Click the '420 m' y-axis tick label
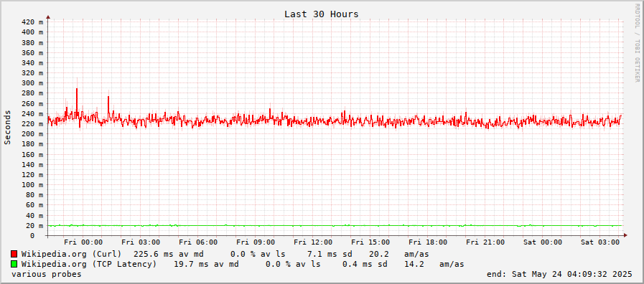The height and width of the screenshot is (284, 644). click(32, 22)
